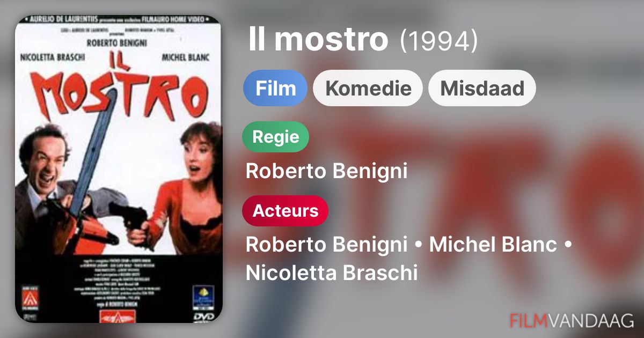Open director Roberto Benigni's name

(326, 171)
